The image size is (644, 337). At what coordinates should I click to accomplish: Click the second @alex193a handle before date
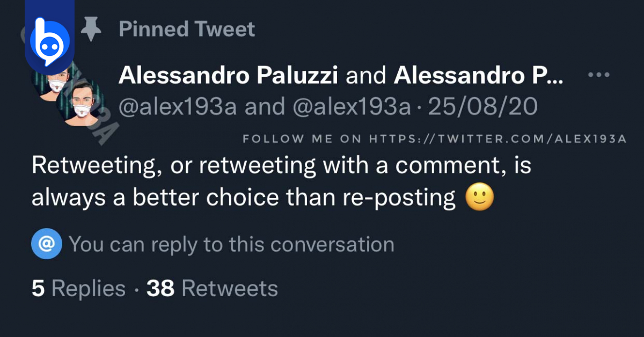tap(351, 106)
